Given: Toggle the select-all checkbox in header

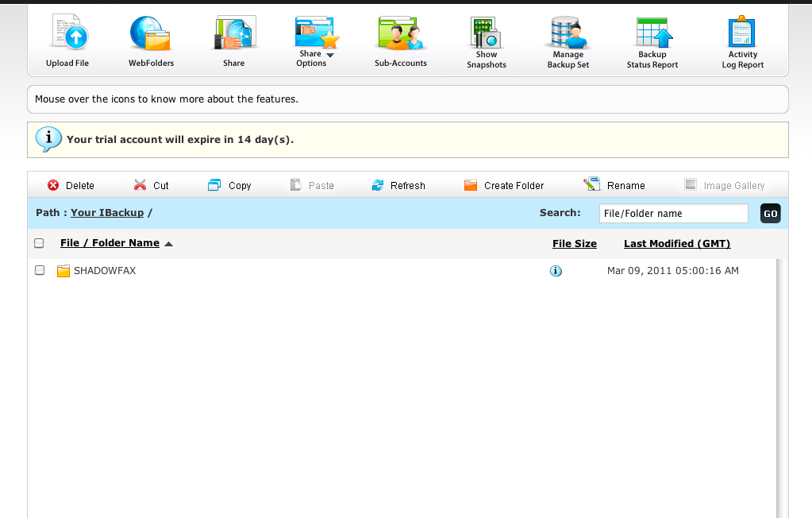Looking at the screenshot, I should (x=39, y=243).
